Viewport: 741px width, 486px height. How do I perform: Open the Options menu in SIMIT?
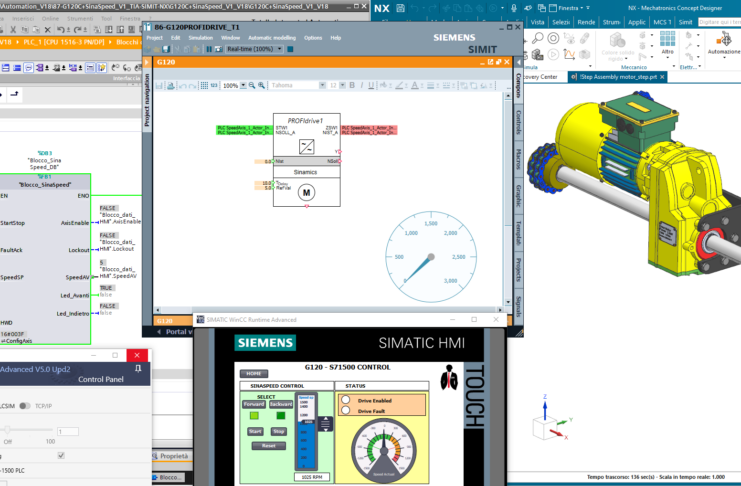(313, 38)
